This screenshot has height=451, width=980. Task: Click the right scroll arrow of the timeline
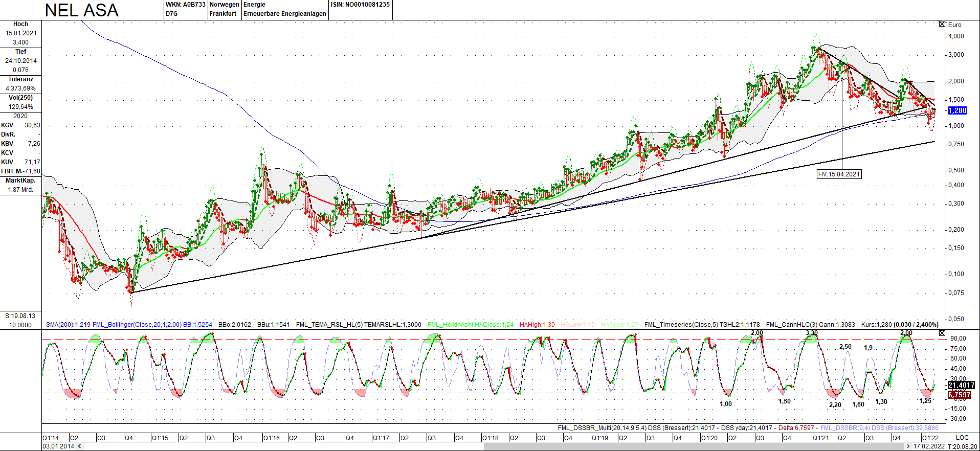[x=908, y=446]
